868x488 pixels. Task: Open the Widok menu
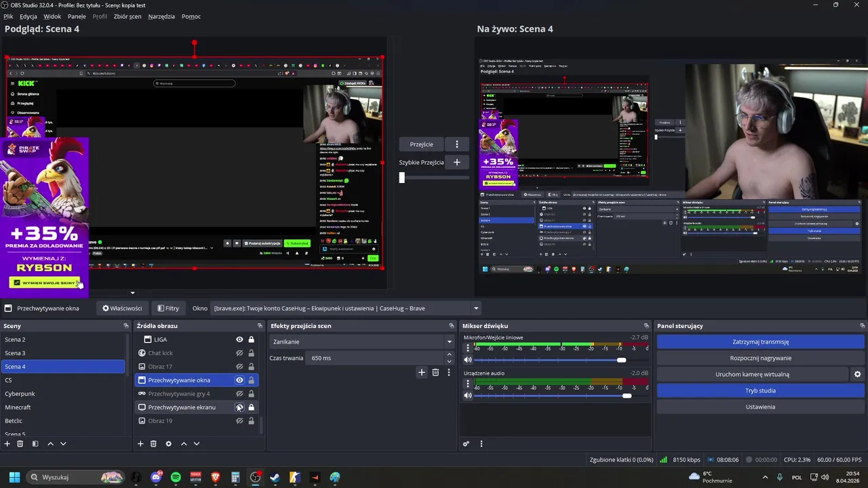click(52, 16)
